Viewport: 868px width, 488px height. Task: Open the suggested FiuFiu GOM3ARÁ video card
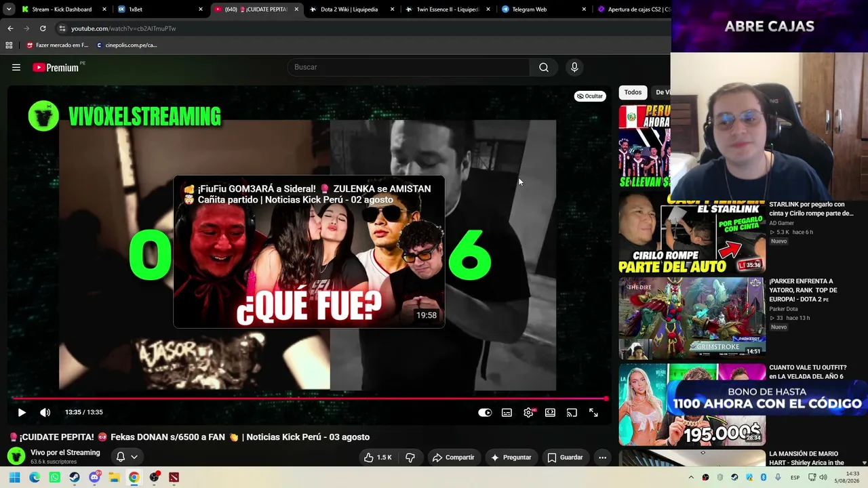(309, 252)
